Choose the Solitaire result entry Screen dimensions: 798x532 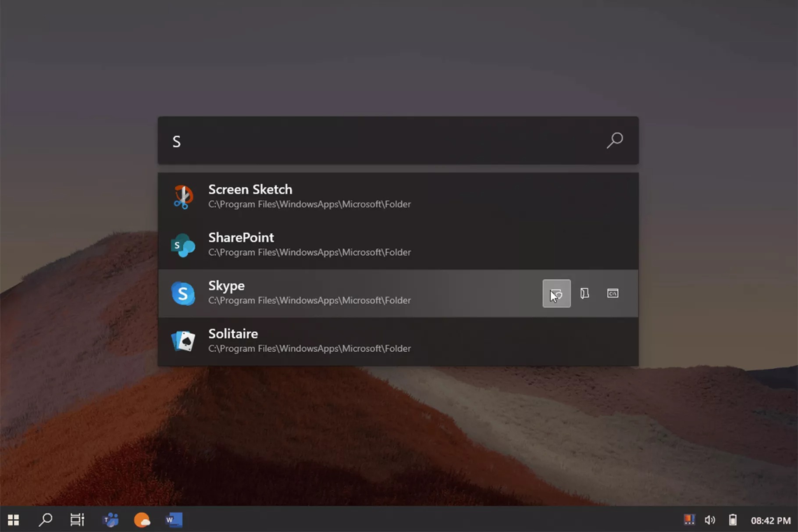pos(233,334)
